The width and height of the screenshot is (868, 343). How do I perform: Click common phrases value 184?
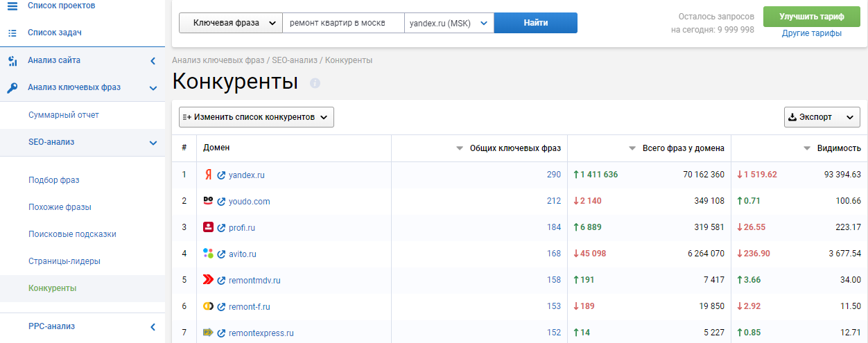click(x=554, y=227)
